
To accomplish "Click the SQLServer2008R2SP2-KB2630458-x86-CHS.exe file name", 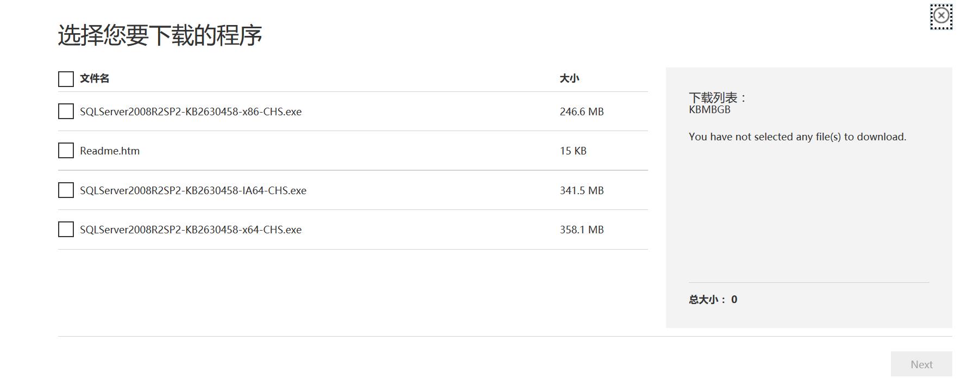I will [191, 112].
